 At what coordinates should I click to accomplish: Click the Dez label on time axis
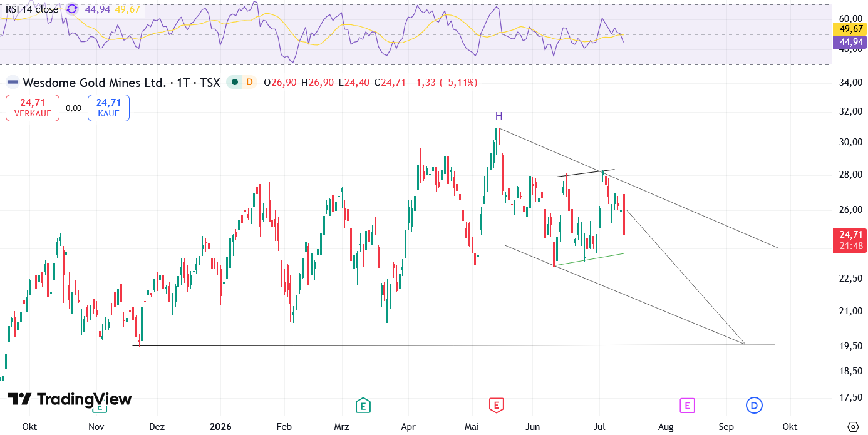(157, 427)
